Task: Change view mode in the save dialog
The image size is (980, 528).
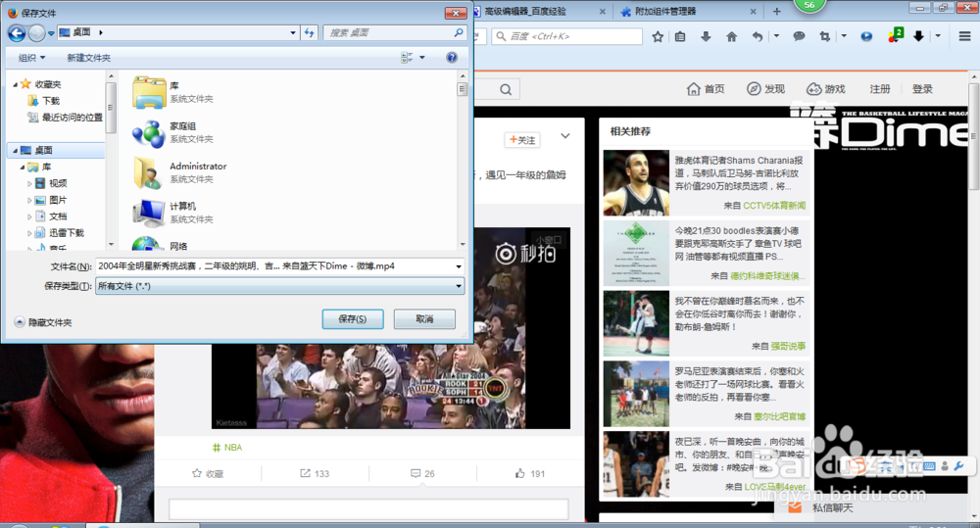Action: [408, 58]
